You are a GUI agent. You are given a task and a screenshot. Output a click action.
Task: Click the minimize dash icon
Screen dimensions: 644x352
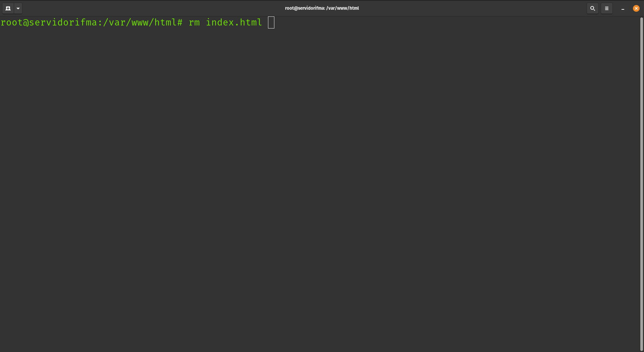point(622,8)
